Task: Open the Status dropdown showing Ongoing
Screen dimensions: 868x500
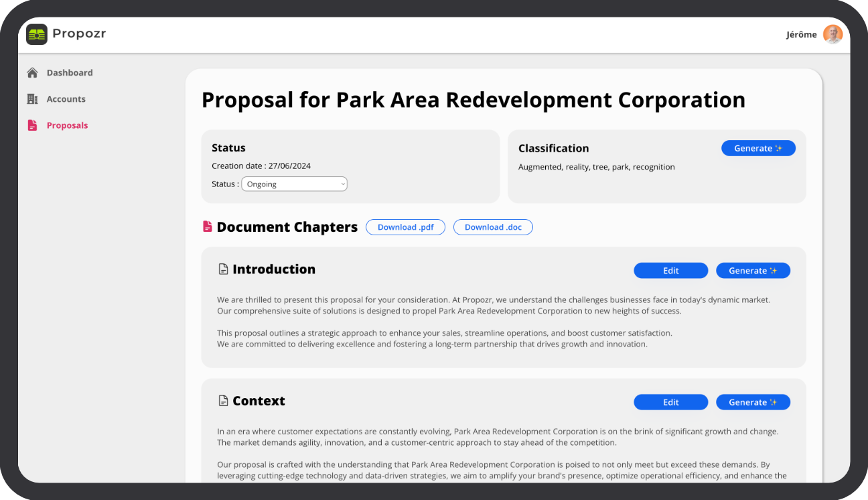Action: tap(294, 184)
